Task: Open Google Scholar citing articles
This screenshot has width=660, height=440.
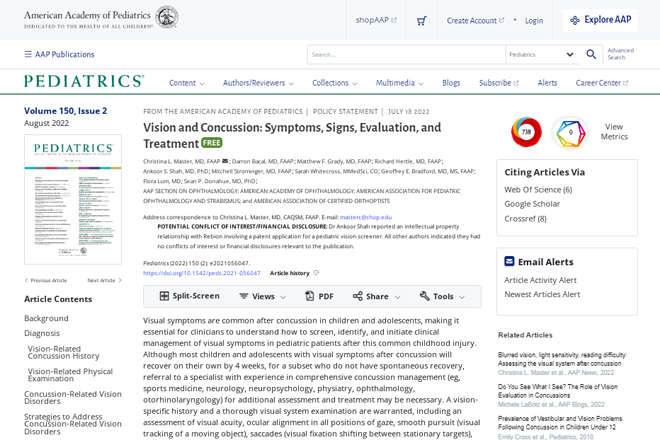Action: coord(532,204)
